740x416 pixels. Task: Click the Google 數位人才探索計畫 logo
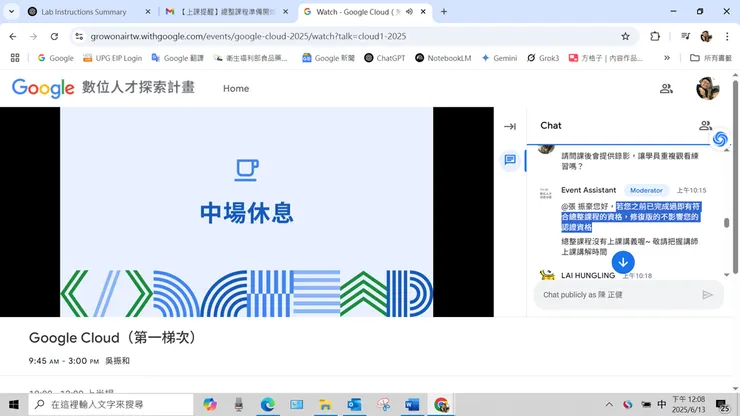tap(103, 88)
